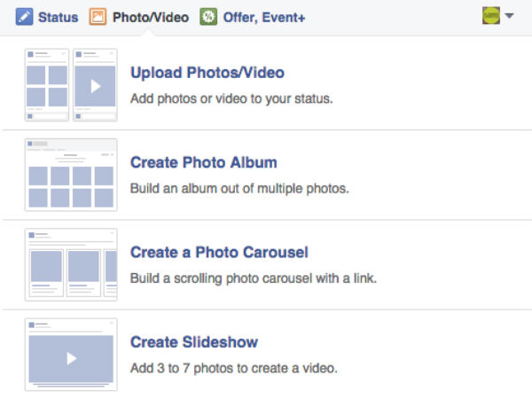Click the green Offer, Event+ icon
Viewport: 532px width, 399px height.
coord(208,17)
